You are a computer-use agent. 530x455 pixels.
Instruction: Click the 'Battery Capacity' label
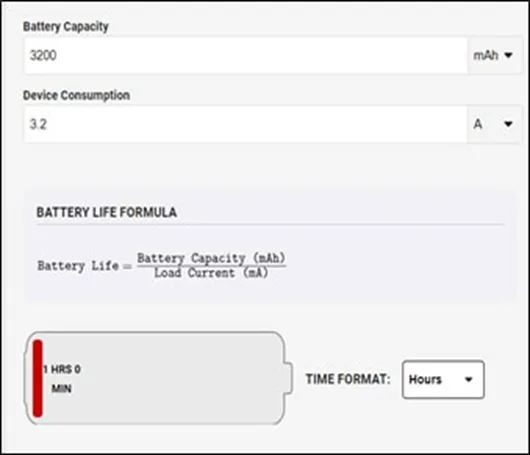(x=66, y=26)
